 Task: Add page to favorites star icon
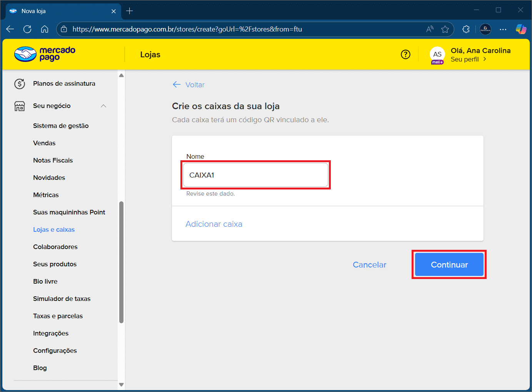(x=445, y=29)
